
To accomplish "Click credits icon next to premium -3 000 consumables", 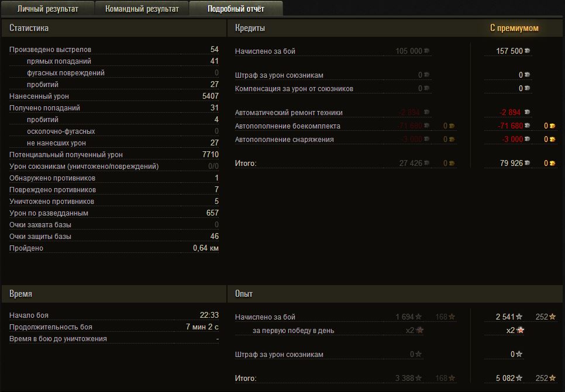I will tap(528, 140).
